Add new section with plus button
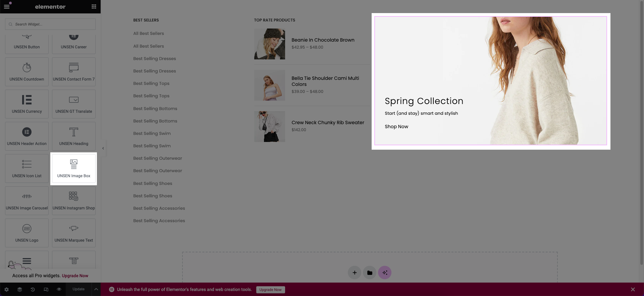This screenshot has width=644, height=296. [x=355, y=273]
